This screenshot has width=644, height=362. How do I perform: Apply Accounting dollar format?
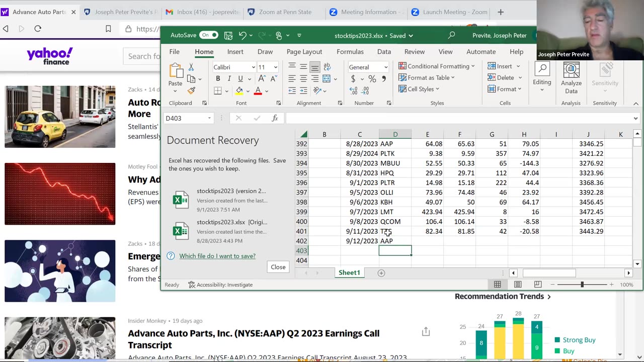click(x=353, y=79)
